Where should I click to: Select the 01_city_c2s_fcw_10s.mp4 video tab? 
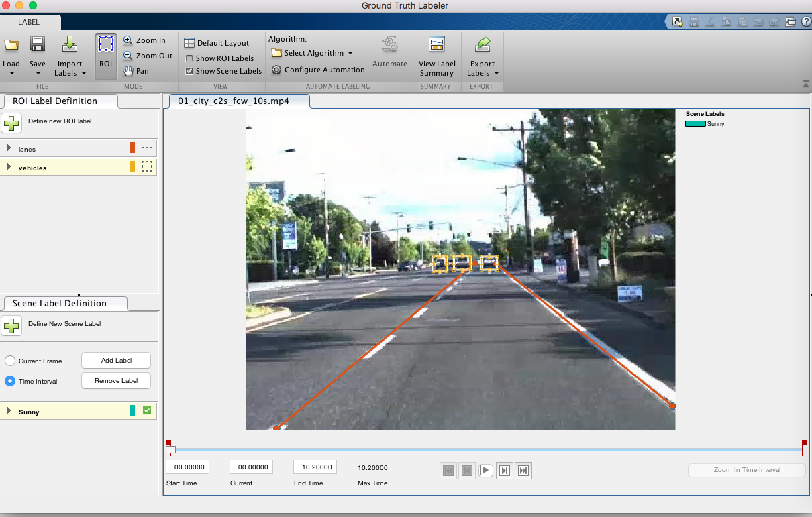point(234,101)
